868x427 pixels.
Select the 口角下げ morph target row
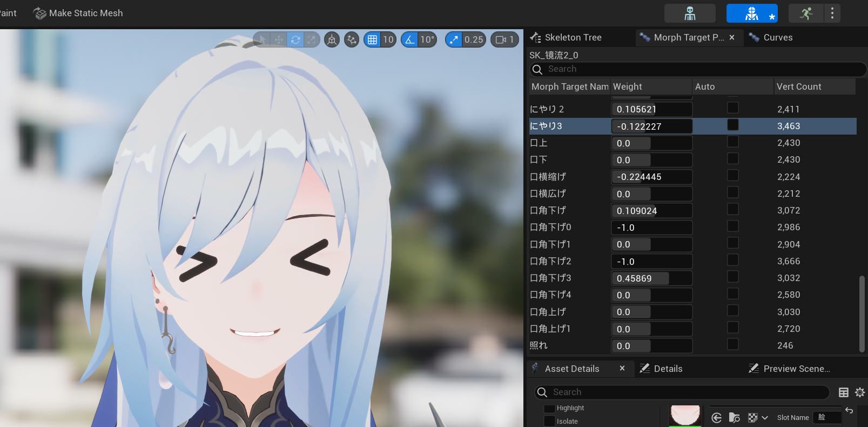(692, 210)
